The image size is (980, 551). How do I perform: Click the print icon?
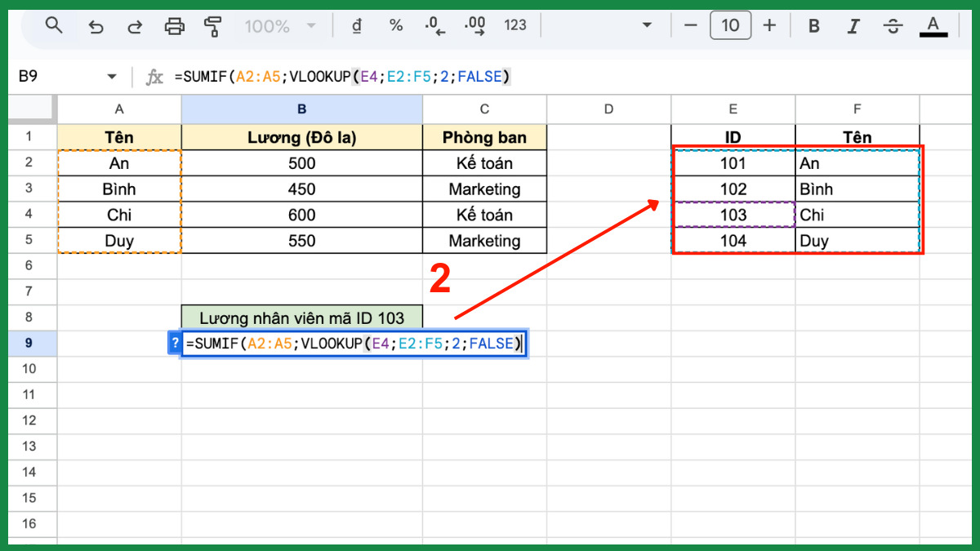pyautogui.click(x=175, y=26)
